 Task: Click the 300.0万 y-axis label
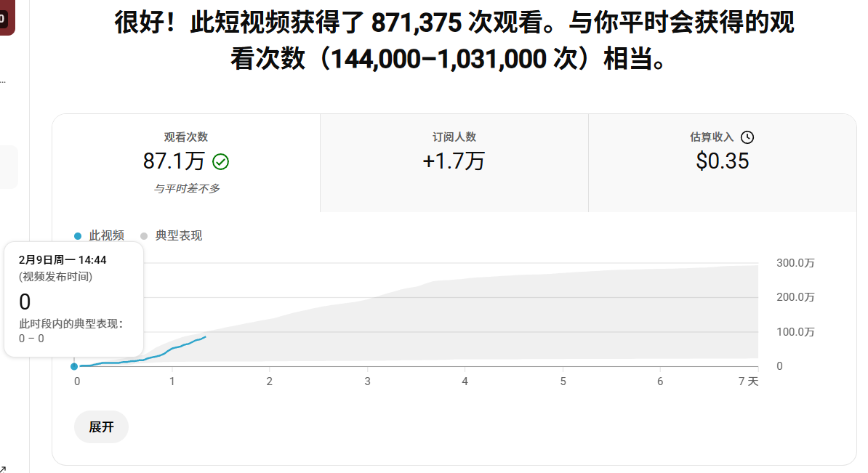pos(795,263)
